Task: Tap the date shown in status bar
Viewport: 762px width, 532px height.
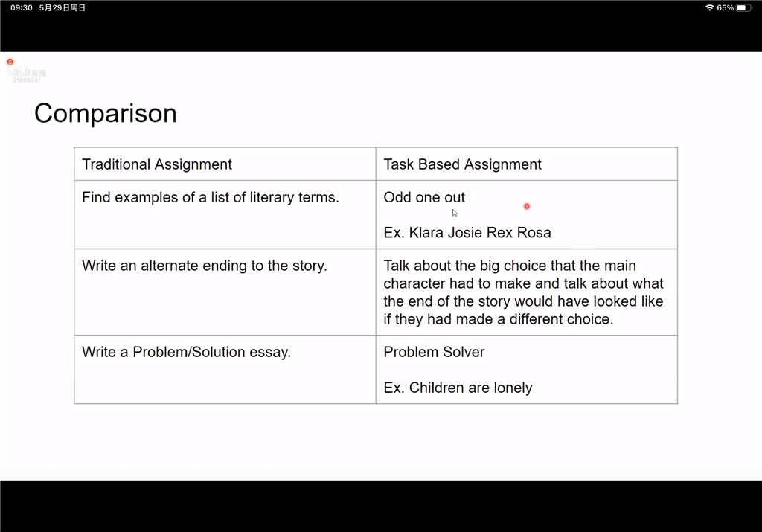Action: pyautogui.click(x=63, y=7)
